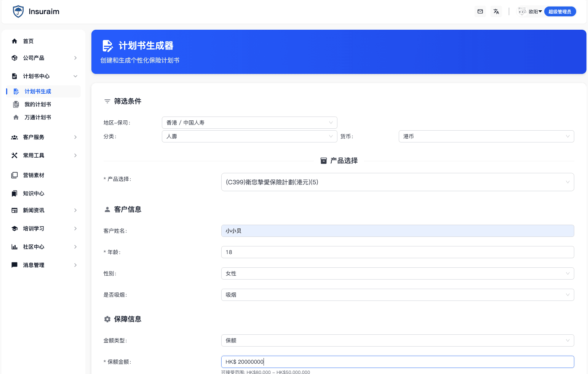Change the 是否吸烟 smoking selection
The image size is (588, 374).
pos(398,294)
